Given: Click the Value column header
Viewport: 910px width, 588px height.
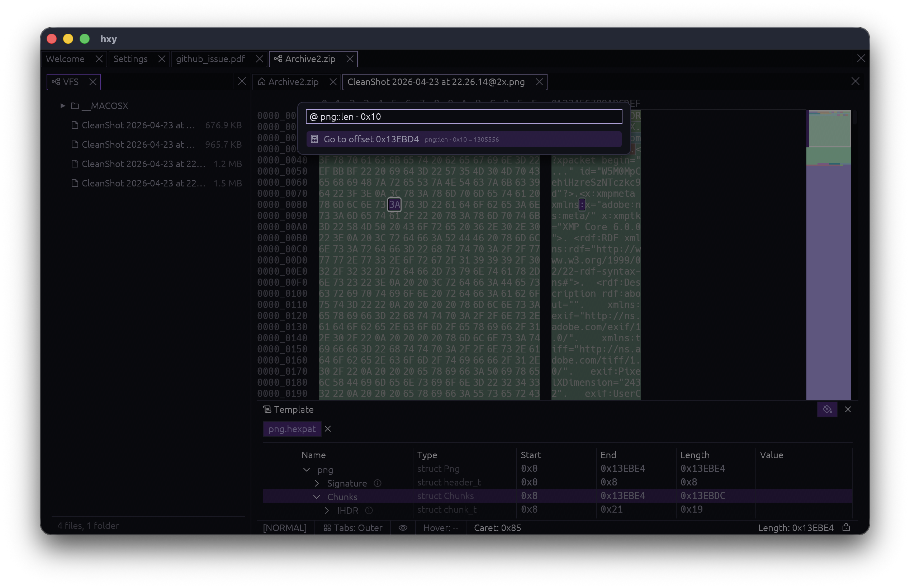Looking at the screenshot, I should click(x=772, y=455).
